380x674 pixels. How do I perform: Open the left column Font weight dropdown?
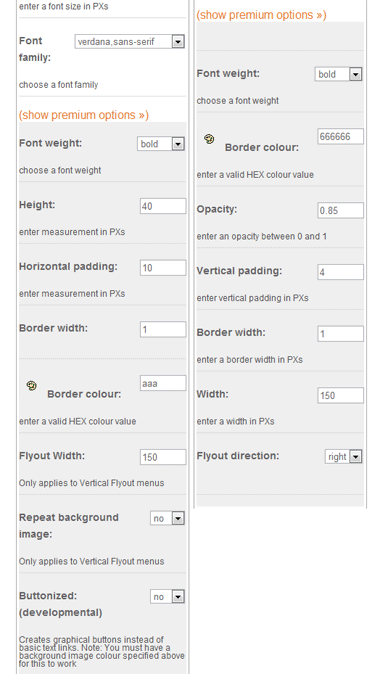[161, 144]
